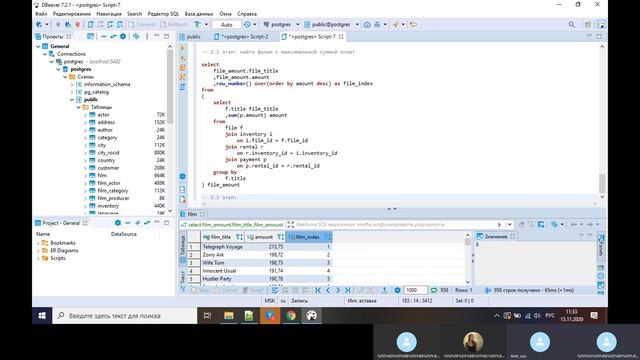Click the Windows Start button
Screen dimensions: 640x360
point(42,316)
